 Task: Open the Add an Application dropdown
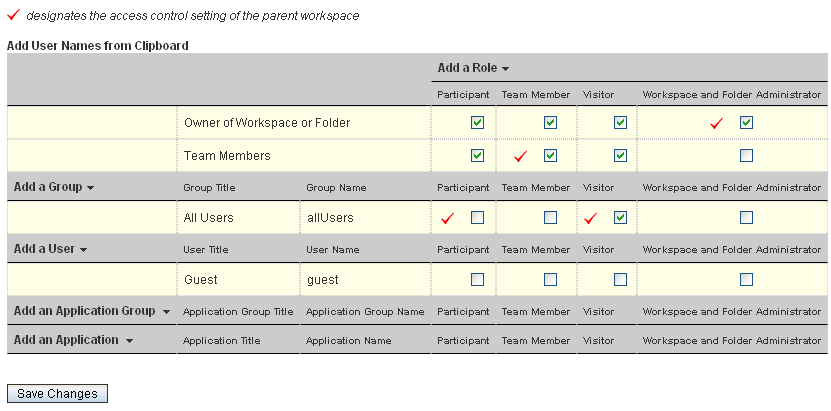74,340
